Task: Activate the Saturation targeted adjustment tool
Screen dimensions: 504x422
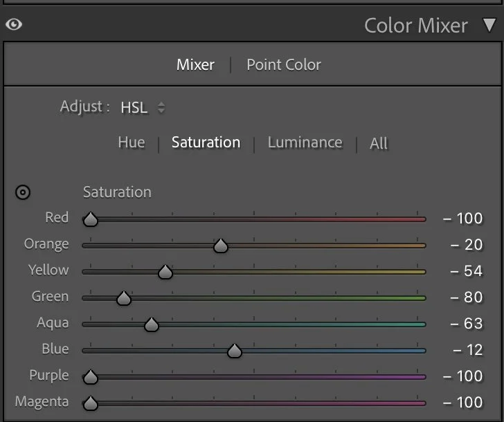Action: click(x=23, y=192)
